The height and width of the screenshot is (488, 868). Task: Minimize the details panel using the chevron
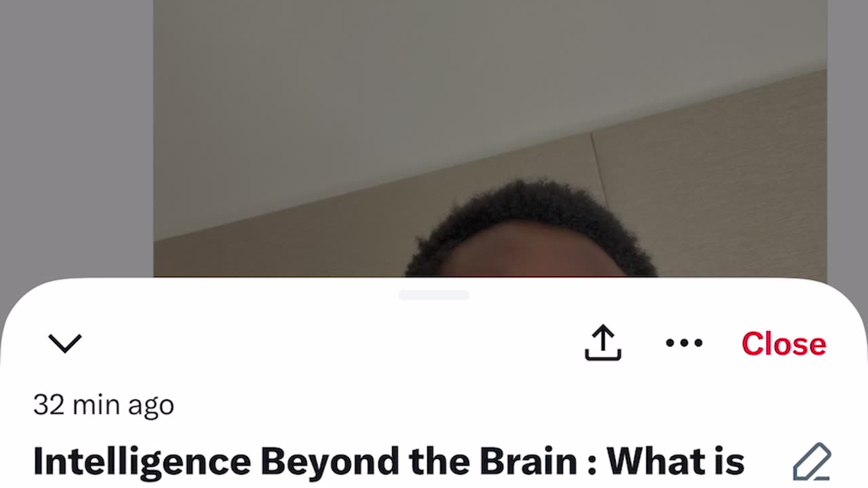coord(65,343)
